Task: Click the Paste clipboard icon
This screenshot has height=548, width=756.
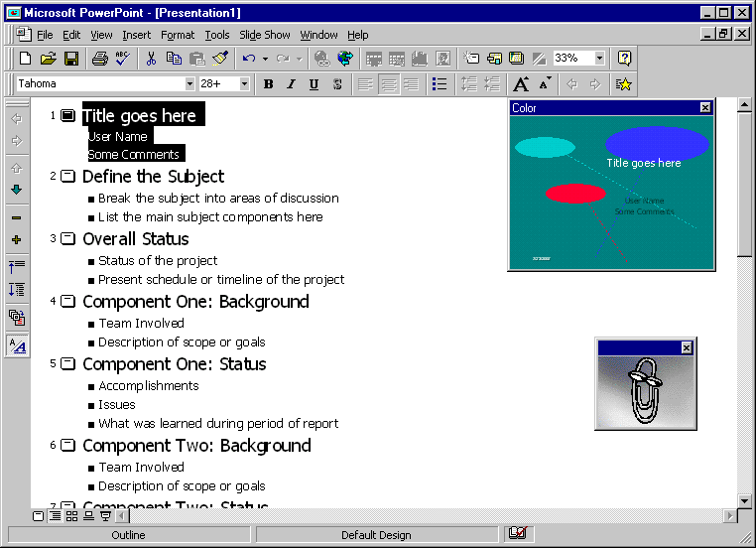Action: (x=197, y=59)
